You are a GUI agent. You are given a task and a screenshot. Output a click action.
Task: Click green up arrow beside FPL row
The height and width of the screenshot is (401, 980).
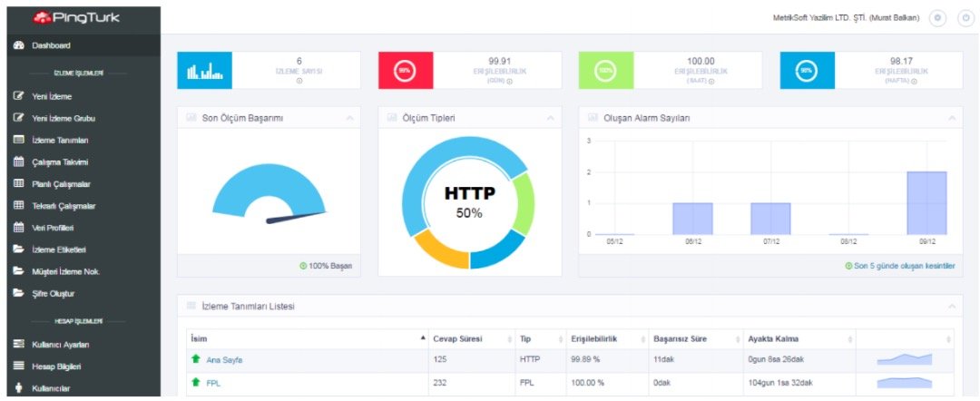196,383
